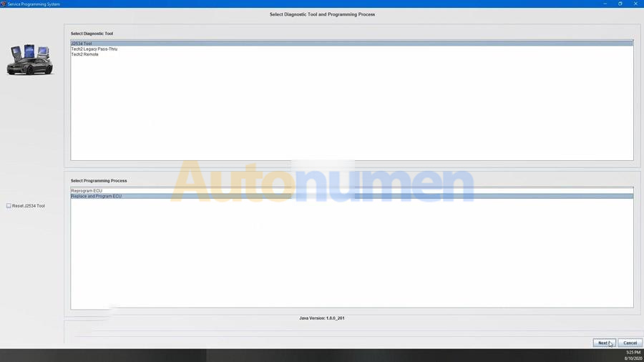This screenshot has width=644, height=362.
Task: Click the Cancel button
Action: point(630,343)
